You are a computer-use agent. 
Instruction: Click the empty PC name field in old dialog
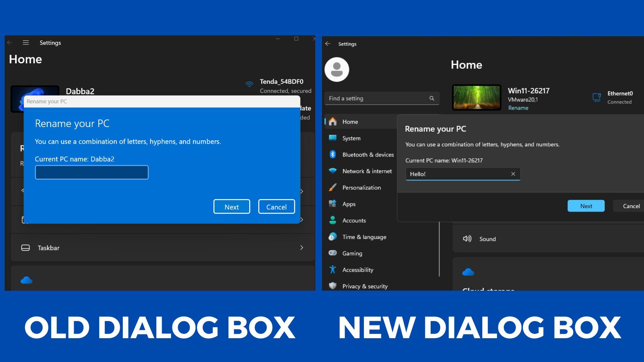click(x=92, y=172)
